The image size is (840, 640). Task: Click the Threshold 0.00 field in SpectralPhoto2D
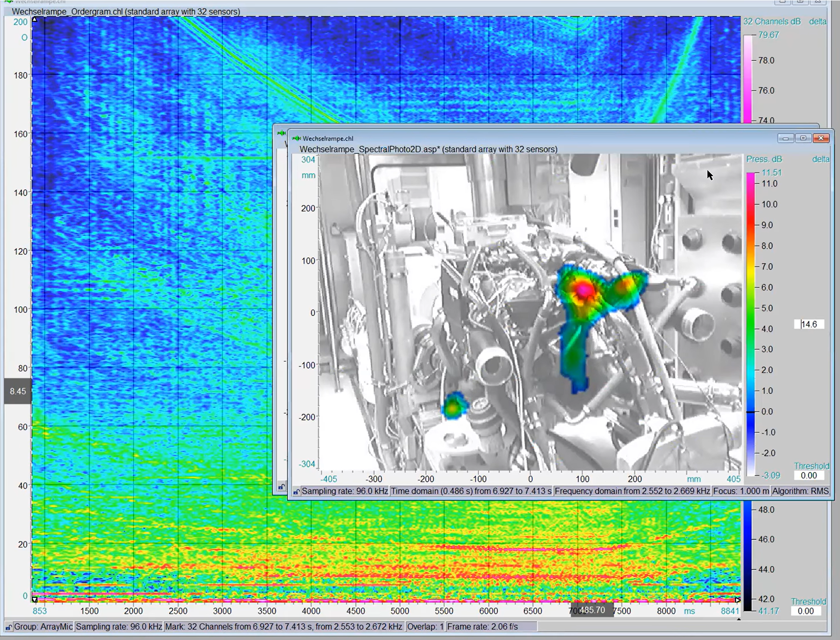(x=809, y=476)
